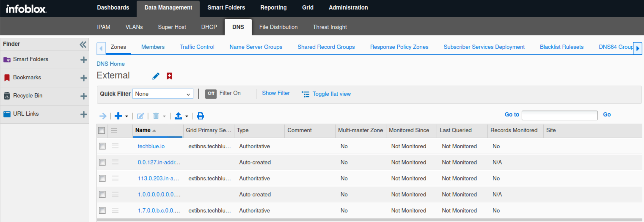Open the Members tab
The image size is (644, 222).
coord(153,47)
